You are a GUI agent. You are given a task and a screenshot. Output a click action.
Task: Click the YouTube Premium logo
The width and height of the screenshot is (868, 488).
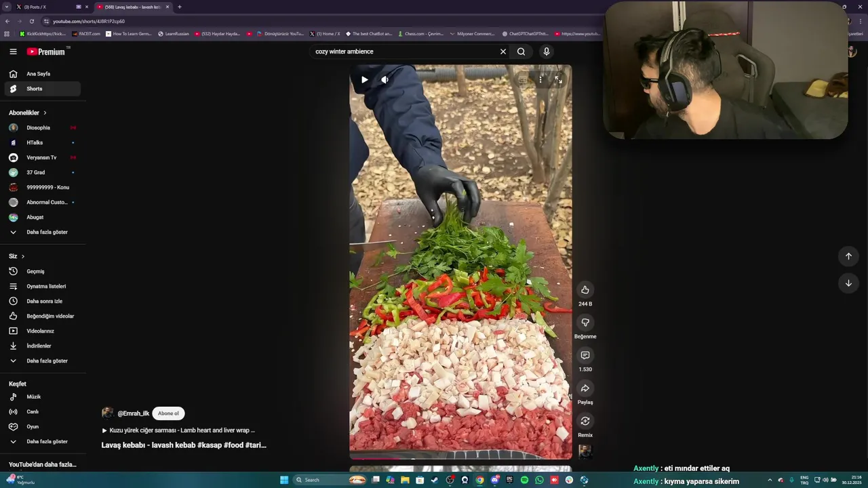click(x=47, y=52)
